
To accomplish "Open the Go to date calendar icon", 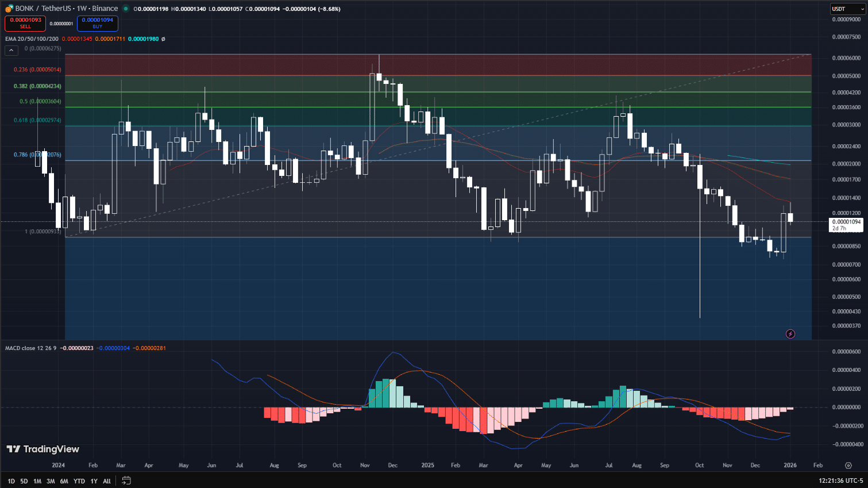I will pos(126,481).
